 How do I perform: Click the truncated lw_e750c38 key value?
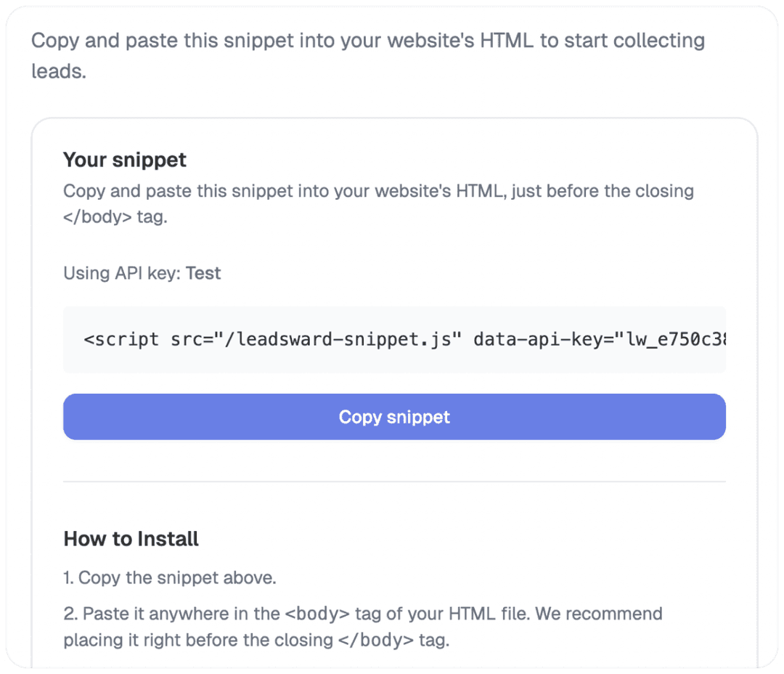676,340
